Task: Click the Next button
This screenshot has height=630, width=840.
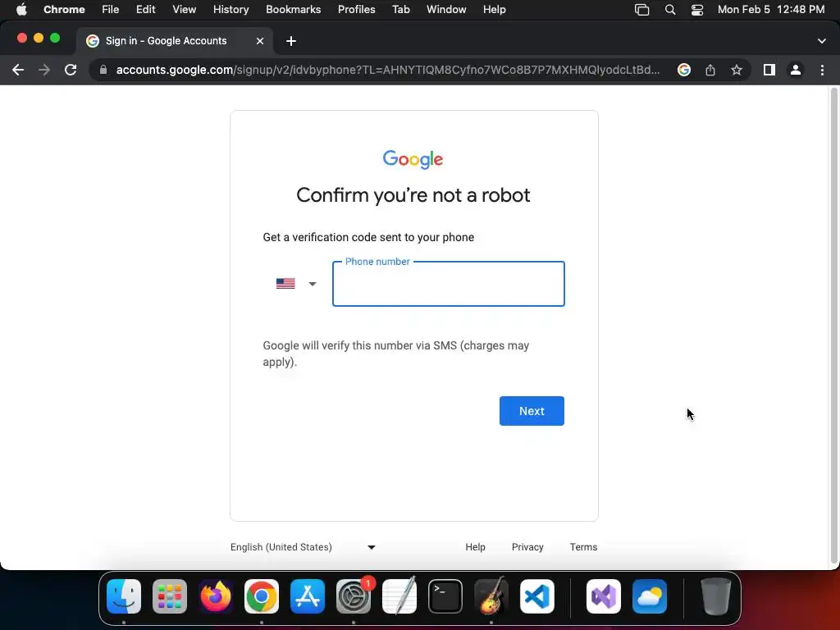Action: (x=532, y=411)
